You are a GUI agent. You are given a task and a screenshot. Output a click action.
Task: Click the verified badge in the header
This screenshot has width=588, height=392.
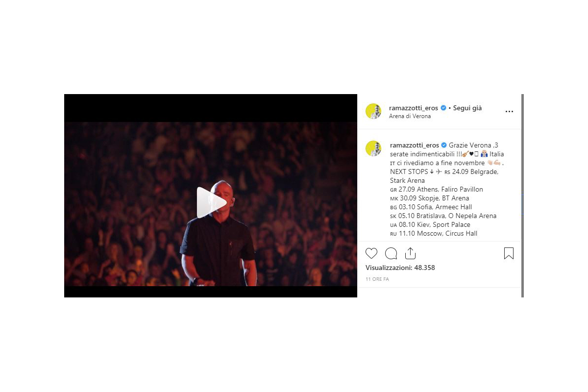(443, 108)
